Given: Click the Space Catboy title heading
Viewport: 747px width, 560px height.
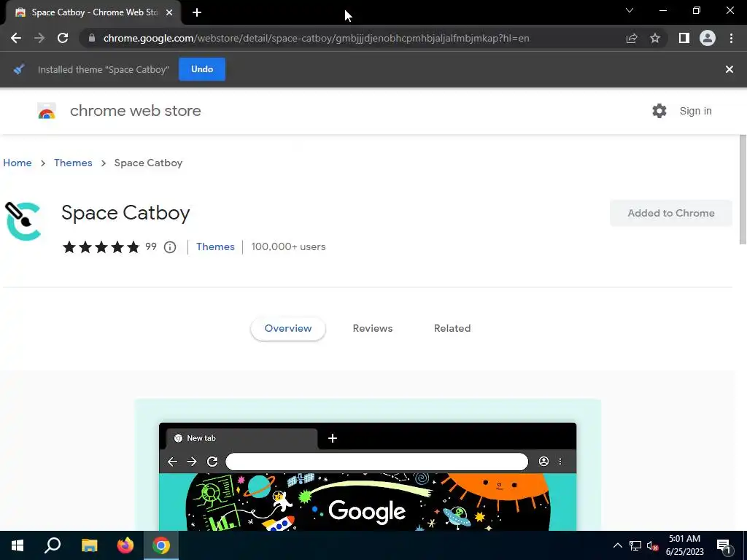Looking at the screenshot, I should coord(125,213).
